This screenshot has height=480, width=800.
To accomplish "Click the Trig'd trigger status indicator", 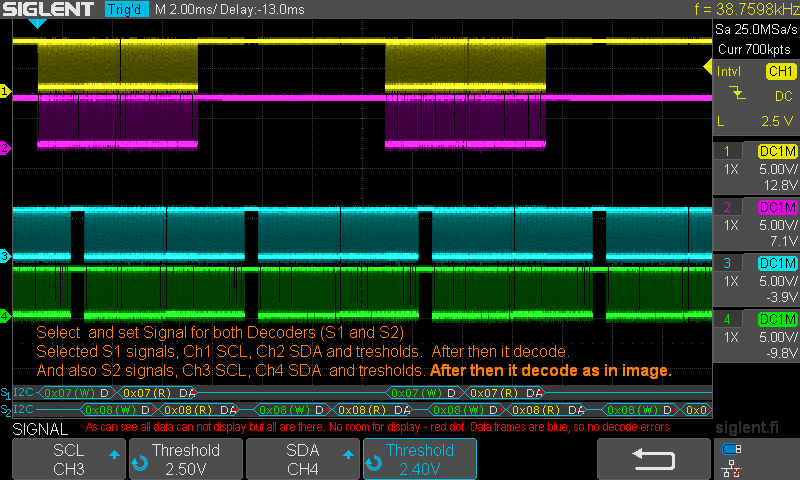I will pyautogui.click(x=126, y=9).
